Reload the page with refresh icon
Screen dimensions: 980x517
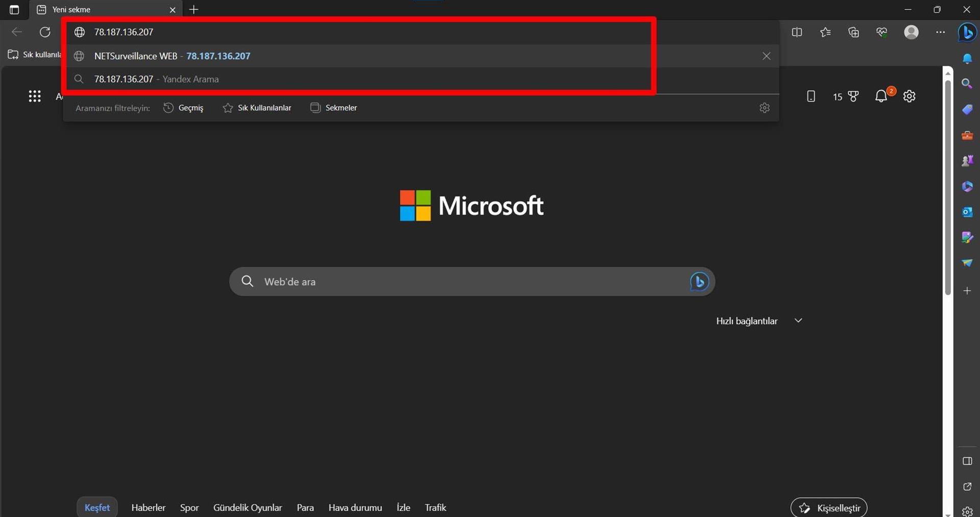[45, 32]
